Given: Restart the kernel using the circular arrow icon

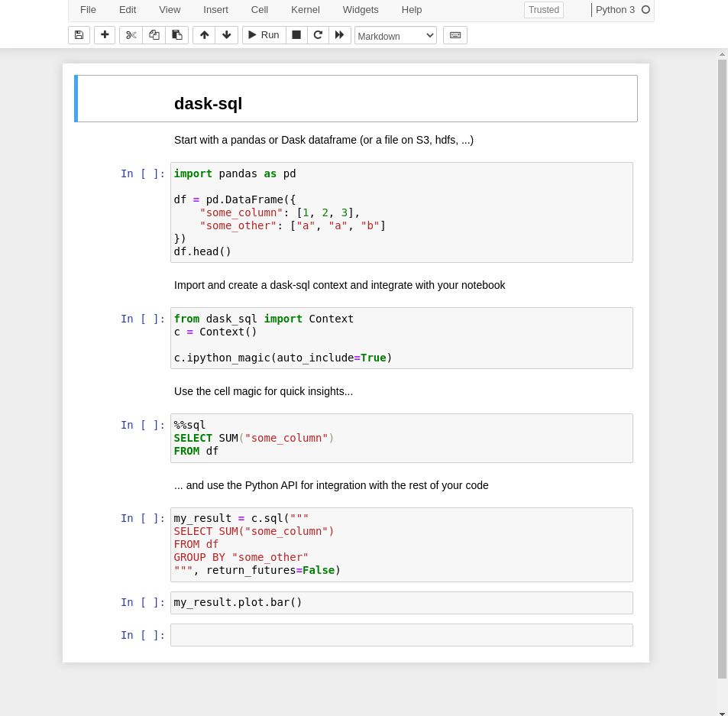Looking at the screenshot, I should [x=318, y=35].
